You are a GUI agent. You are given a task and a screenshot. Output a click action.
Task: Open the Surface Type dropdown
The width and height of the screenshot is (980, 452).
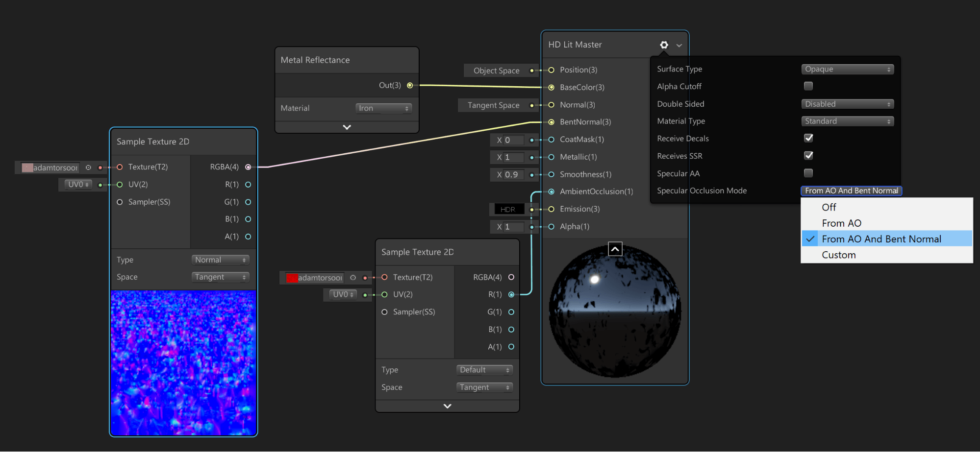847,69
